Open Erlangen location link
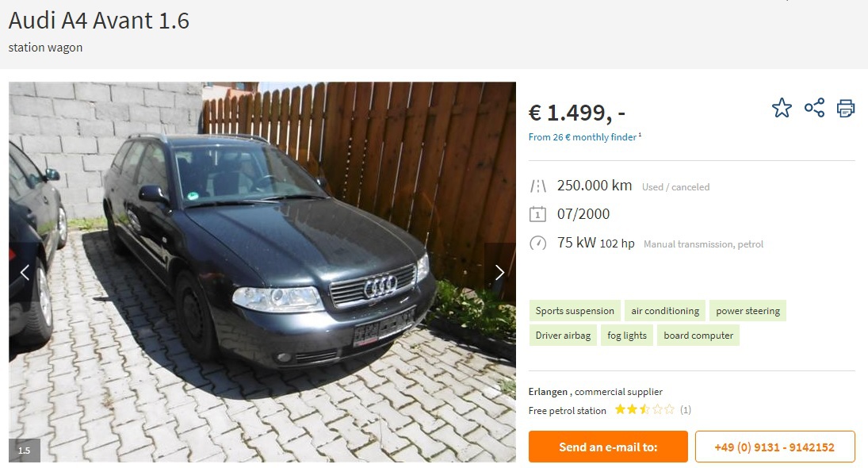868x468 pixels. [x=548, y=392]
